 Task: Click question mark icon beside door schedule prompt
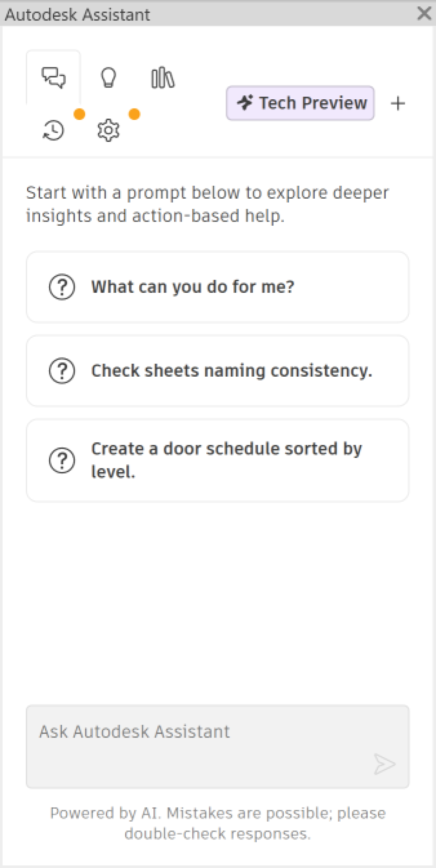[62, 460]
